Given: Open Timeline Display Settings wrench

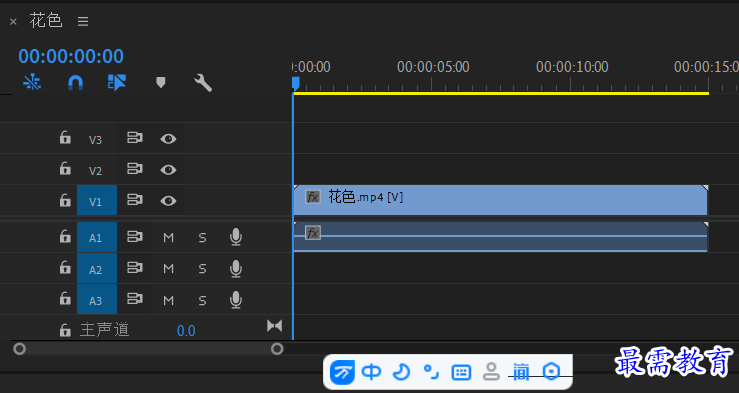Looking at the screenshot, I should tap(203, 83).
